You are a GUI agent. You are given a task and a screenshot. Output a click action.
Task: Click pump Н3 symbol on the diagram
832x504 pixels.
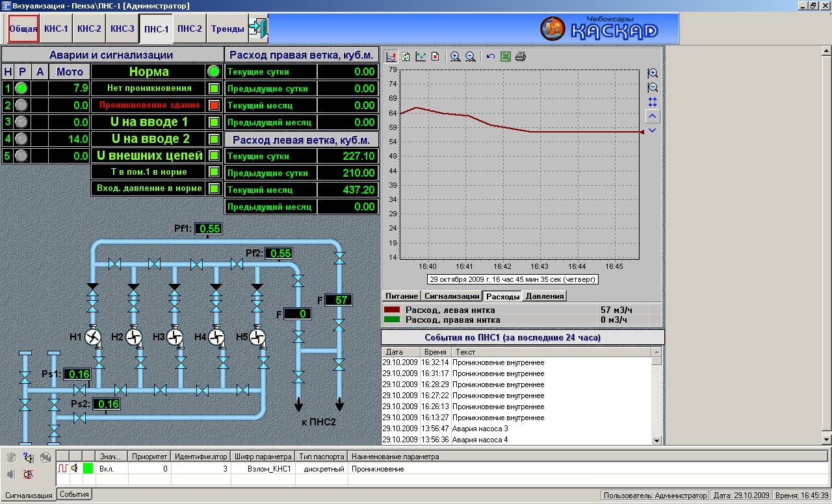pos(175,336)
